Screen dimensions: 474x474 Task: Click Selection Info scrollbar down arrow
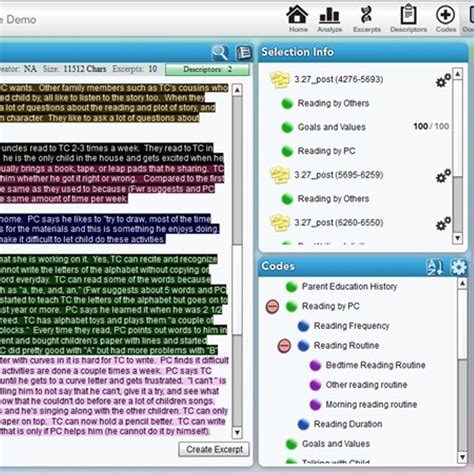click(458, 238)
